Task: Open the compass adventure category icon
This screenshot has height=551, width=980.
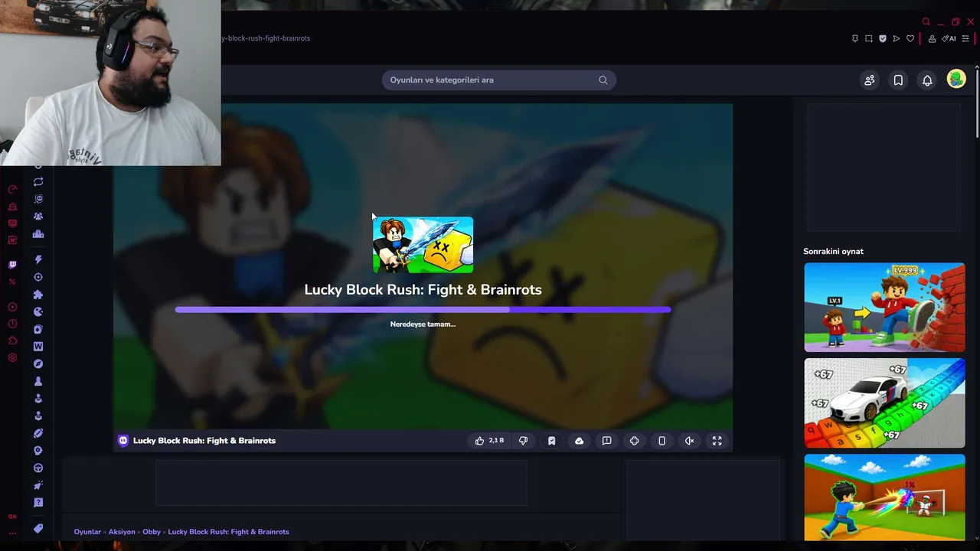Action: [x=38, y=364]
